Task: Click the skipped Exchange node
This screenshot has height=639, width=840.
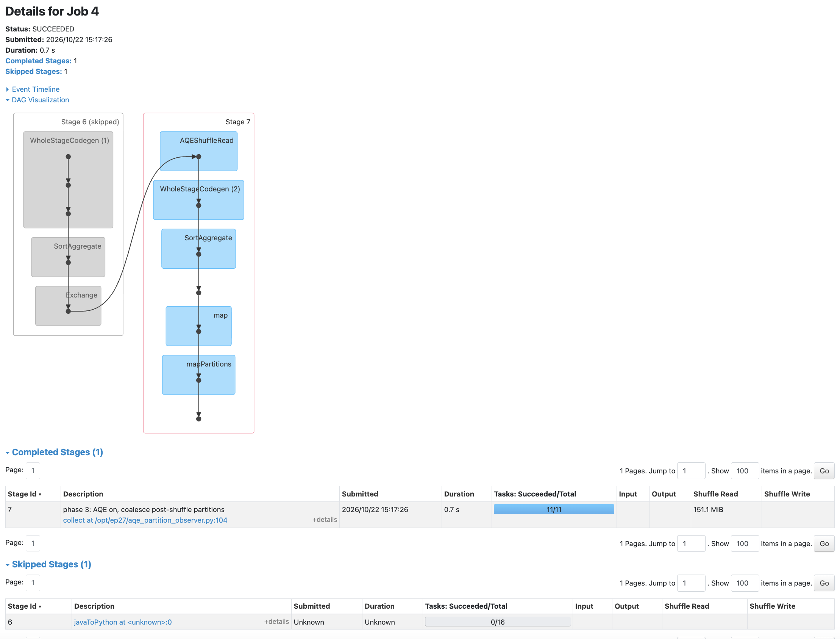Action: point(68,306)
